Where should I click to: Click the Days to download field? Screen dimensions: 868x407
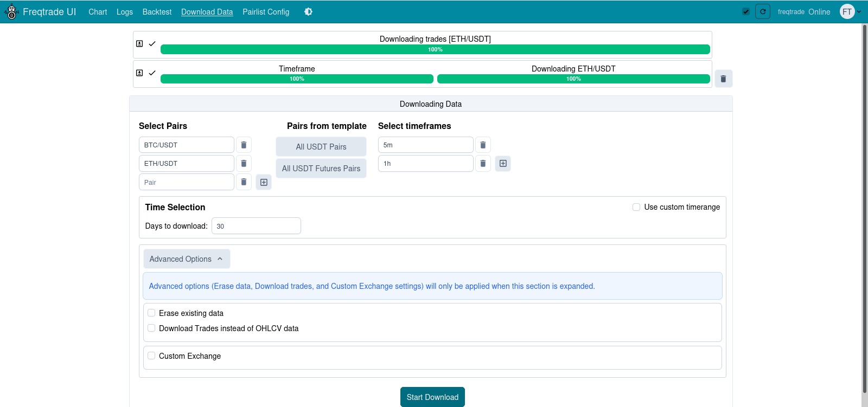tap(256, 226)
